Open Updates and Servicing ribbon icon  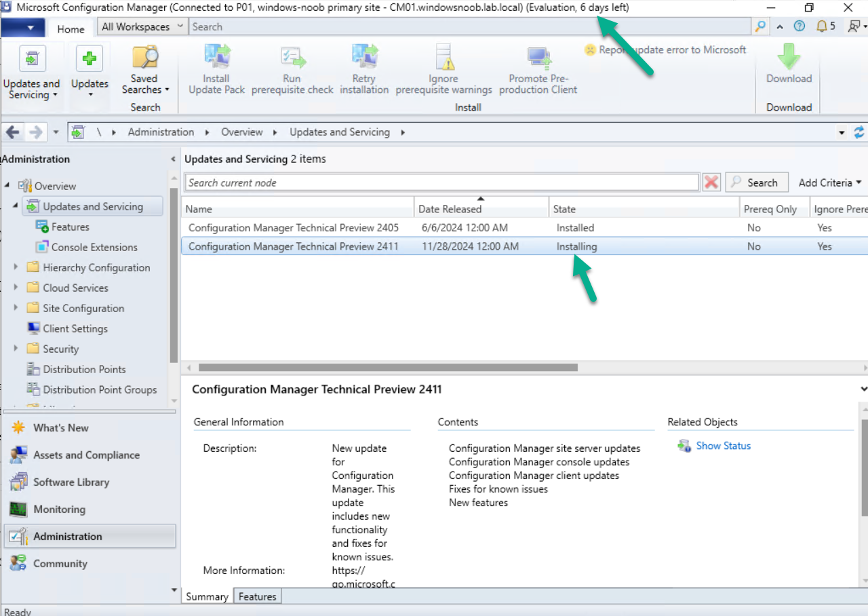pyautogui.click(x=32, y=59)
